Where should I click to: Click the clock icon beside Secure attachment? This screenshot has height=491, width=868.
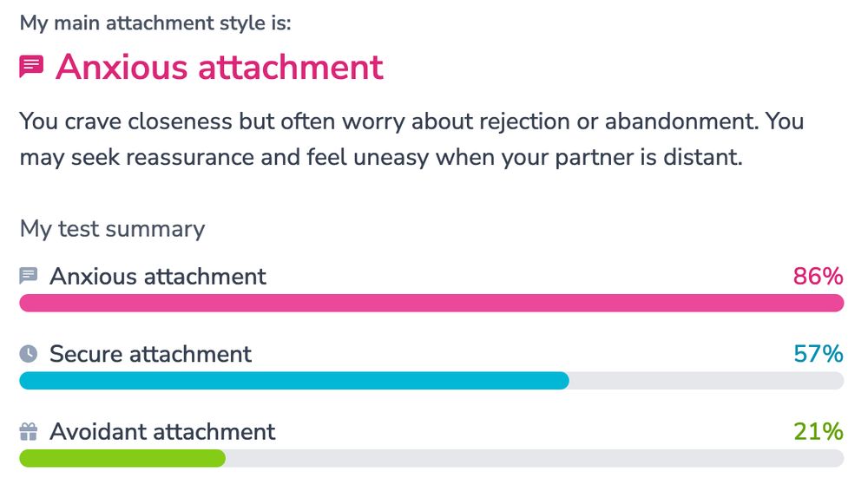coord(29,354)
